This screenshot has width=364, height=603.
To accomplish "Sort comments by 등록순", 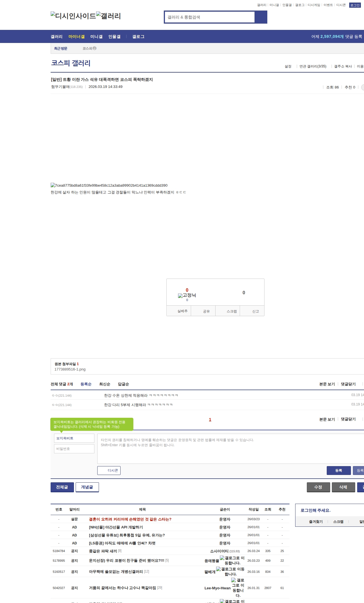I will [x=86, y=384].
